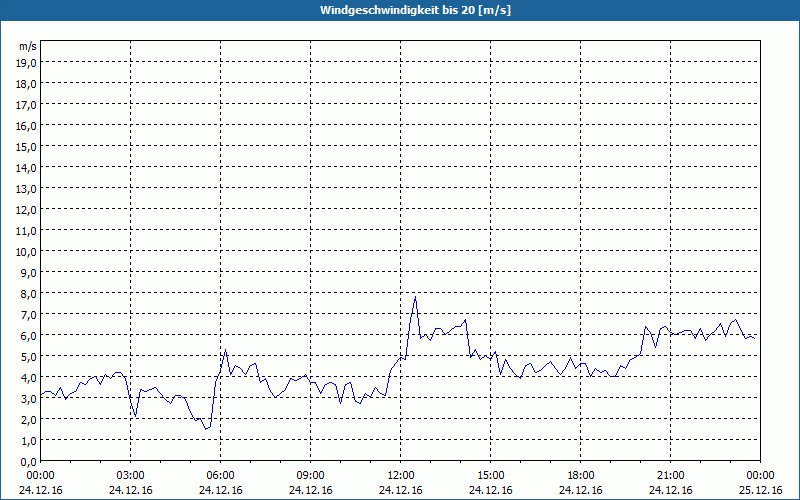Select the 19,0 y-axis label
This screenshot has height=500, width=800.
coord(26,63)
